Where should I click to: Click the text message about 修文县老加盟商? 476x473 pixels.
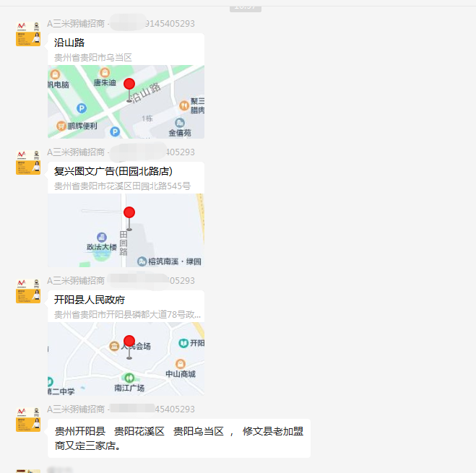coord(178,438)
